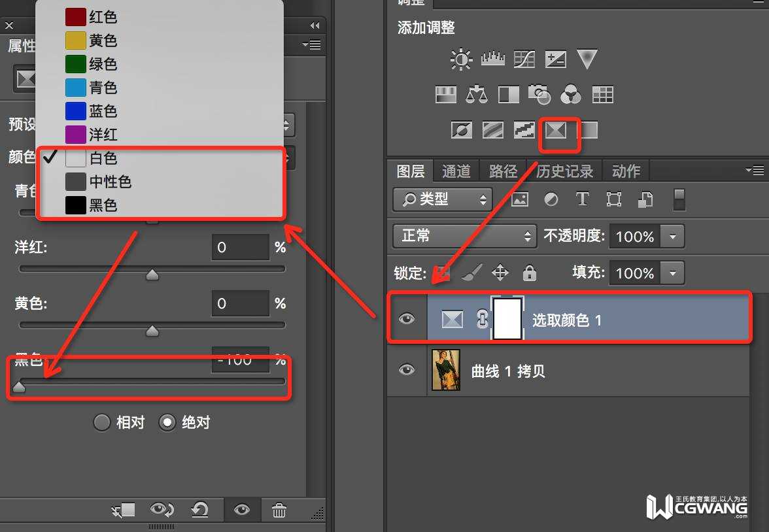Choose 黄色 from the colors list
769x532 pixels.
(160, 41)
